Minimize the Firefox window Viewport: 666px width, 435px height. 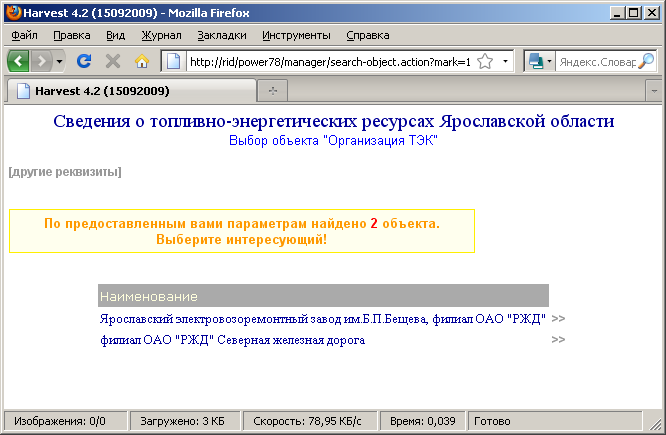(x=617, y=13)
